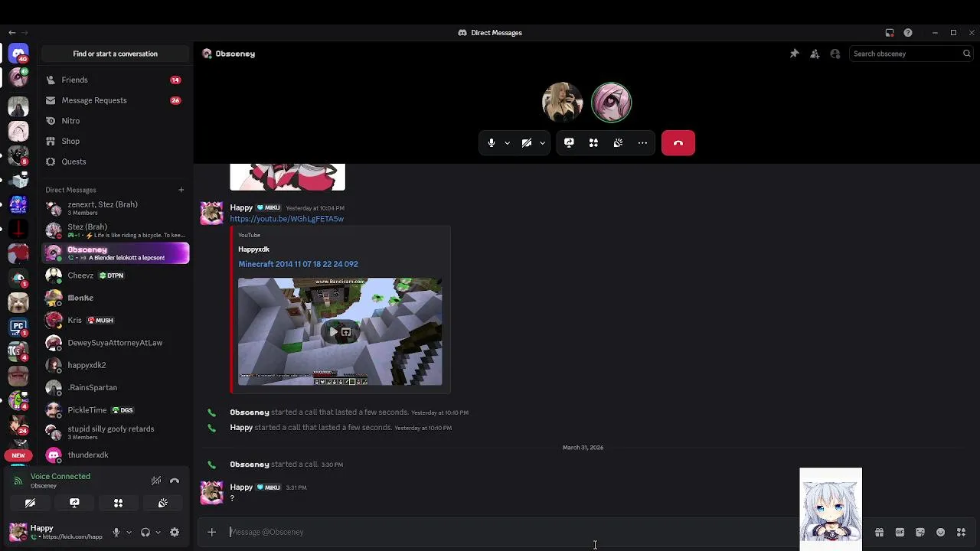Open the sticker picker
The height and width of the screenshot is (551, 980).
click(920, 532)
